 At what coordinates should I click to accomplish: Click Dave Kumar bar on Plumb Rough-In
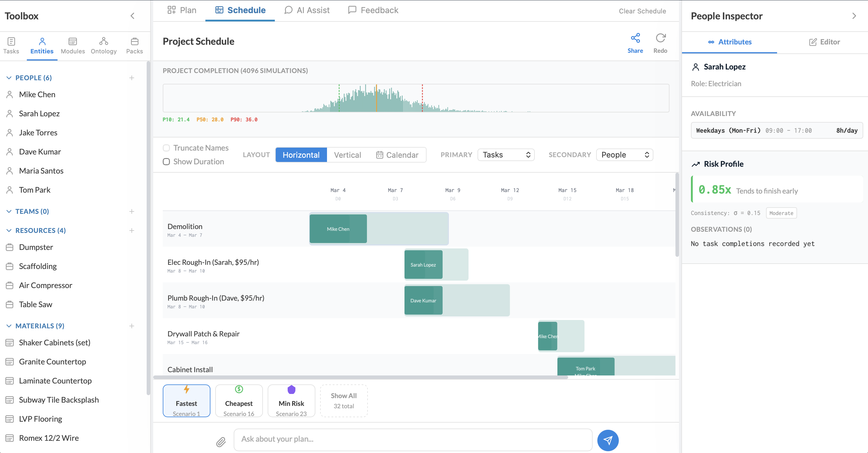tap(423, 300)
